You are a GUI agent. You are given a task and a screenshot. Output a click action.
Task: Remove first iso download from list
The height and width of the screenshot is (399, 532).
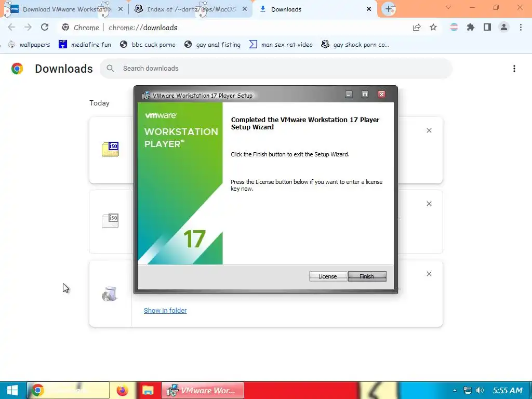pos(429,130)
